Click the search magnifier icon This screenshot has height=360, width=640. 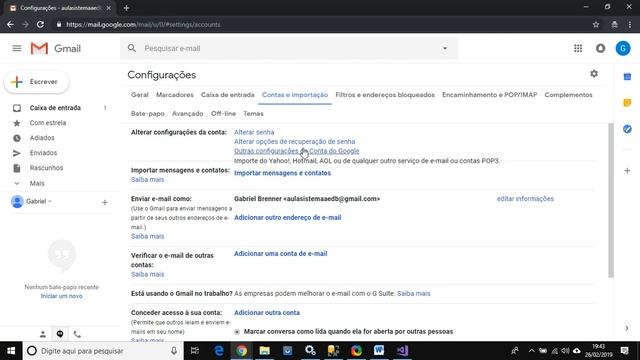(x=132, y=48)
